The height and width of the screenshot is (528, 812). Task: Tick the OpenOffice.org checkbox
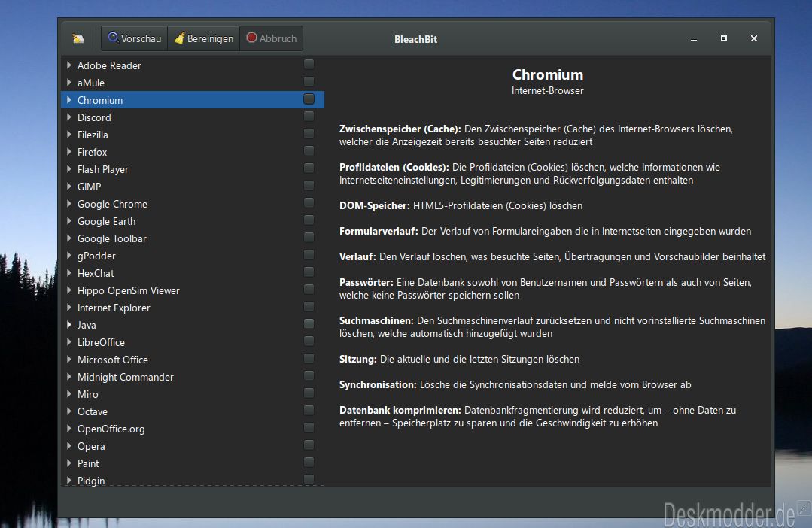(x=309, y=427)
